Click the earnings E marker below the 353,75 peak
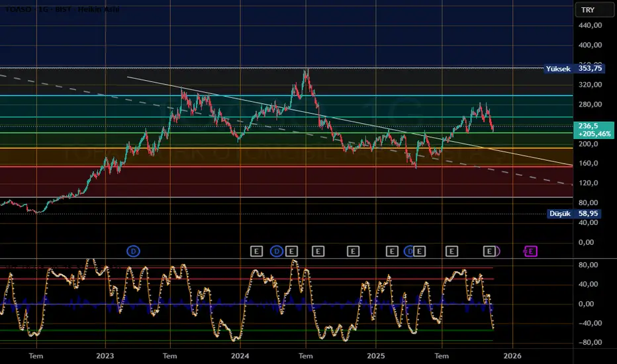 [x=318, y=251]
